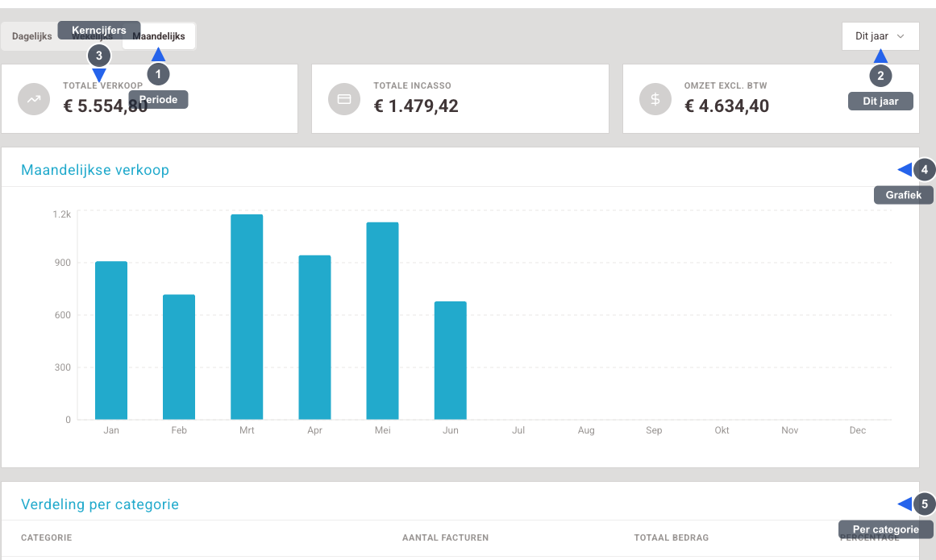Click the Jan bar in the chart
The width and height of the screenshot is (936, 560).
coord(111,341)
